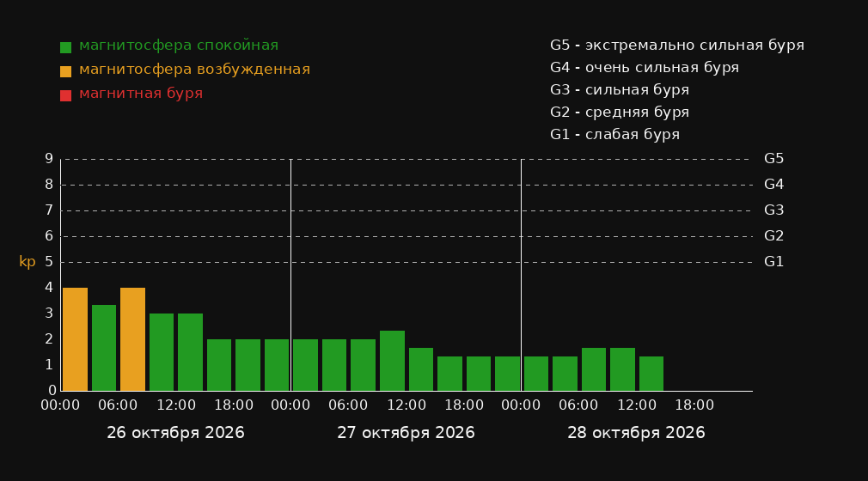Click the G5 level label on right axis

coord(773,159)
